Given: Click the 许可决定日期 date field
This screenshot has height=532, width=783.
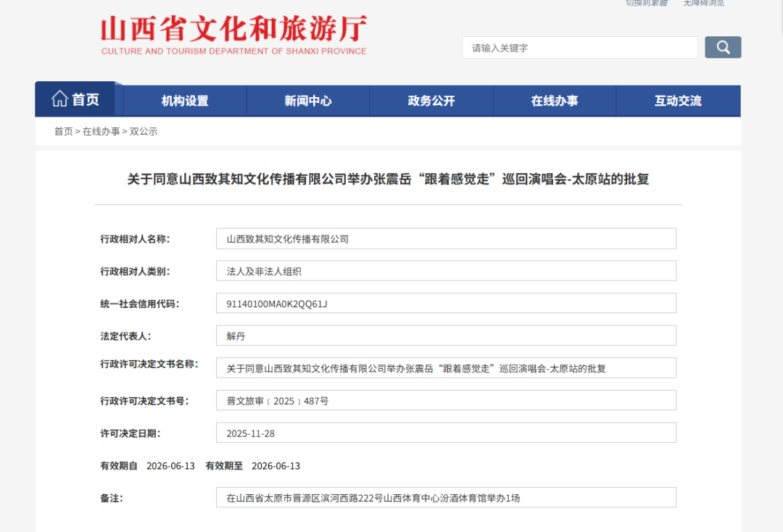Looking at the screenshot, I should pos(446,432).
